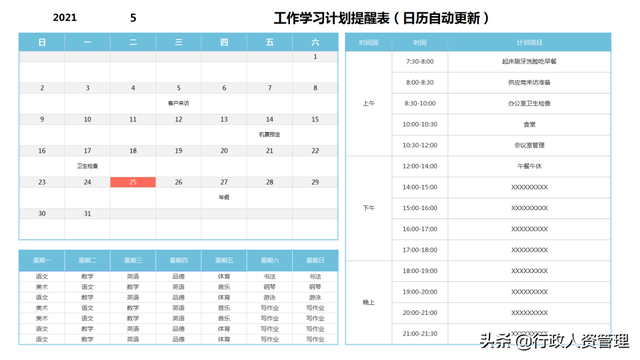This screenshot has height=360, width=640.
Task: Click the 18:00-19:00 time slot
Action: tap(420, 271)
